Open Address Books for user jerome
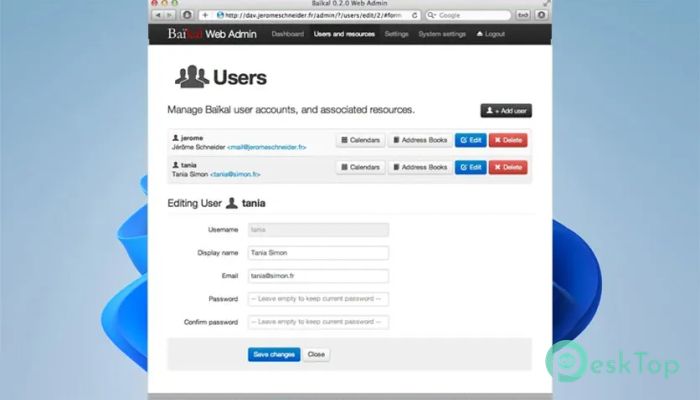700x400 pixels. coord(420,140)
